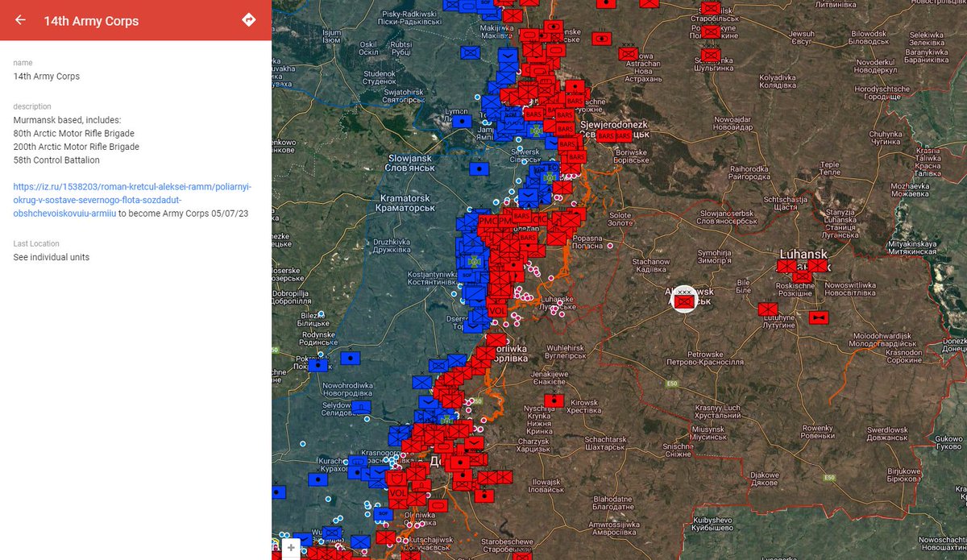This screenshot has height=560, width=967.
Task: Click the blue marker below Sloviansk label
Action: click(479, 169)
